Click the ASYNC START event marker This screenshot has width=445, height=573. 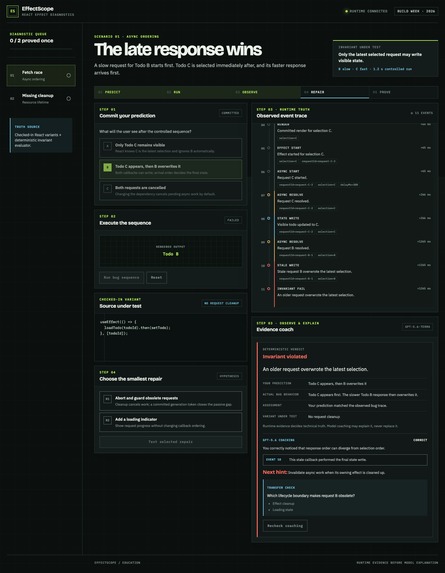point(269,171)
